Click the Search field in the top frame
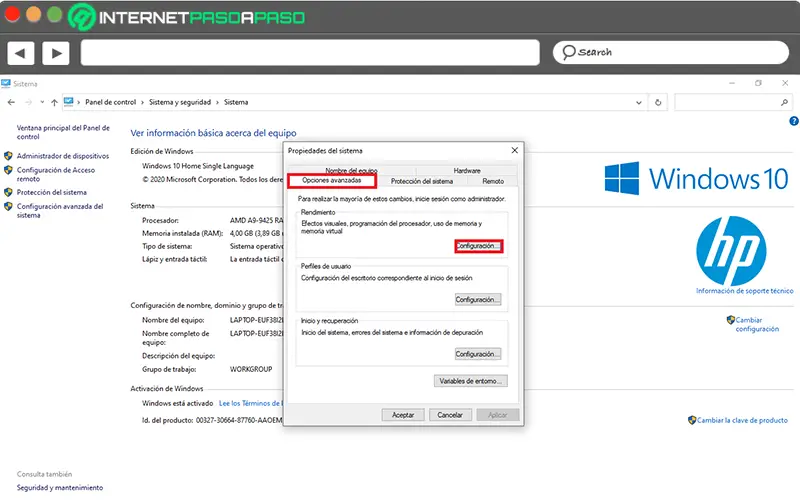 point(670,53)
